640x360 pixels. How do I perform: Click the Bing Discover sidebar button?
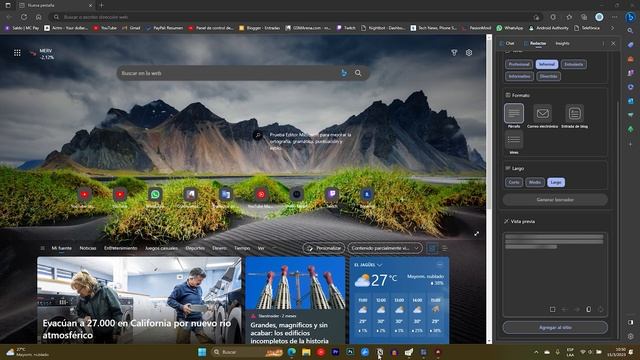631,17
